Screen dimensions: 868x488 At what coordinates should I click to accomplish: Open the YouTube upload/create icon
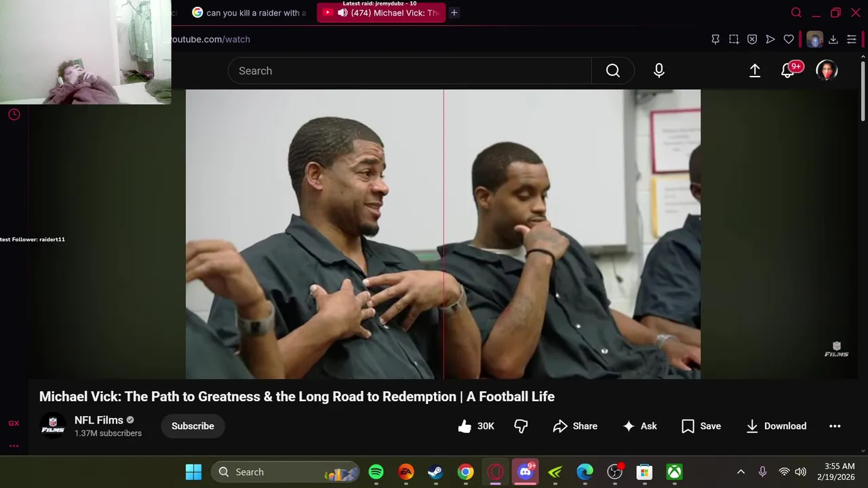pos(755,70)
